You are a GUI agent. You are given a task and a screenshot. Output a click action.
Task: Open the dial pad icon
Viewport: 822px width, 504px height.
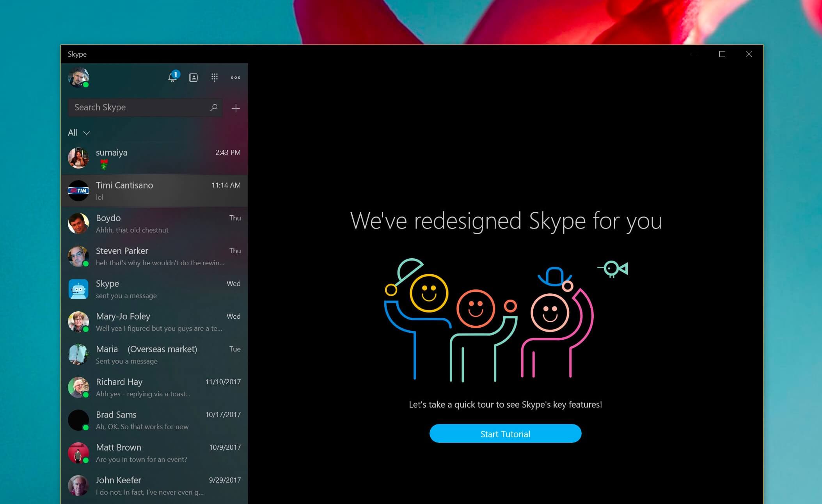pos(215,78)
